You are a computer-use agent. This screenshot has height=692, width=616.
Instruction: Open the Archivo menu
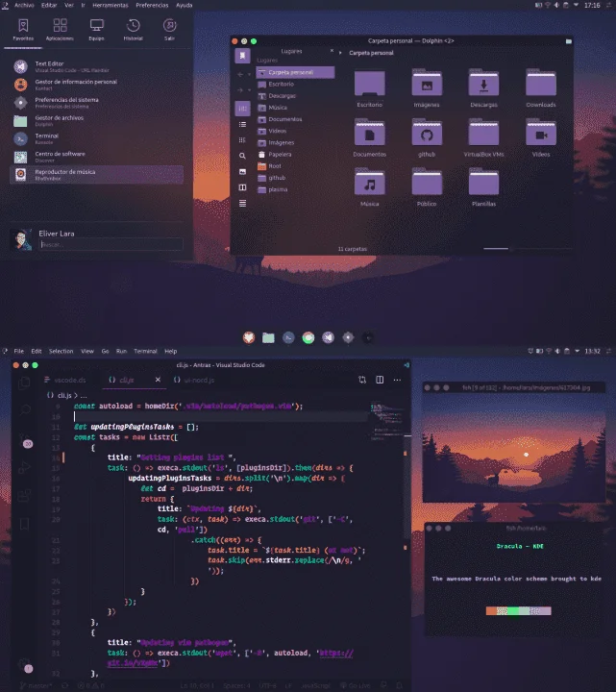pyautogui.click(x=24, y=6)
